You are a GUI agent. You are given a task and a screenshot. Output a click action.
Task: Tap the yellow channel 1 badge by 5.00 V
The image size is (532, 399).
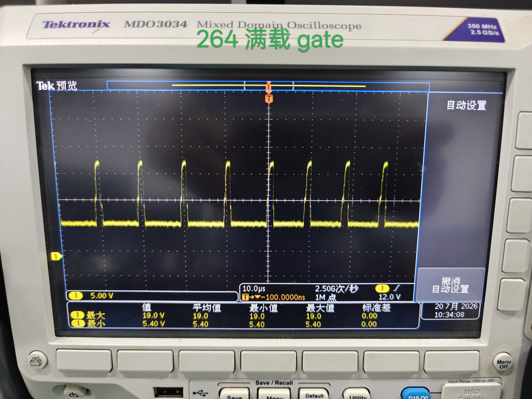coord(76,296)
